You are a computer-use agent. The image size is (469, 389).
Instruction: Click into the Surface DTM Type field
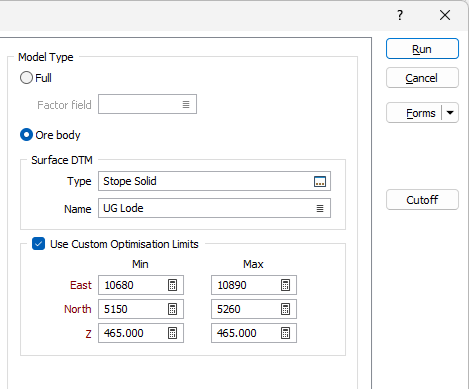point(207,181)
